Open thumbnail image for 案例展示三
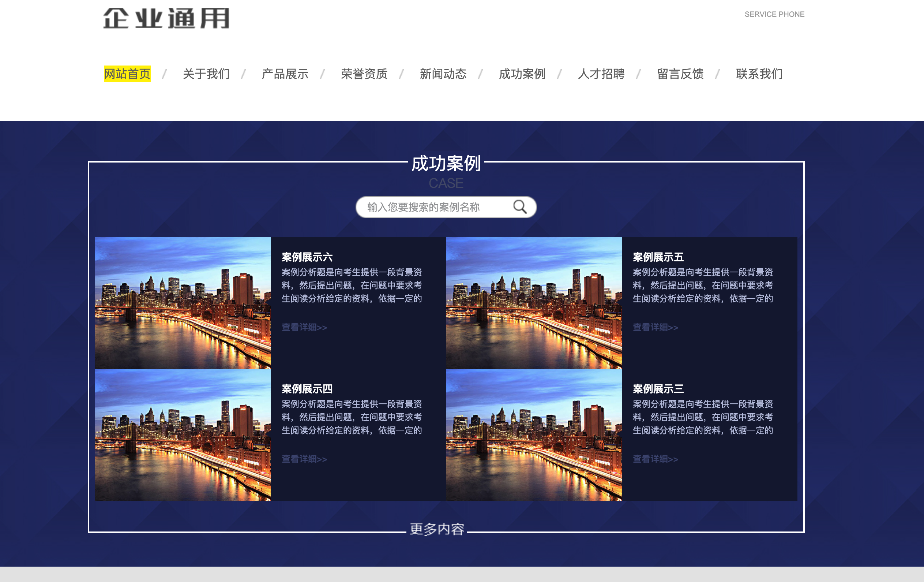Image resolution: width=924 pixels, height=582 pixels. 534,434
